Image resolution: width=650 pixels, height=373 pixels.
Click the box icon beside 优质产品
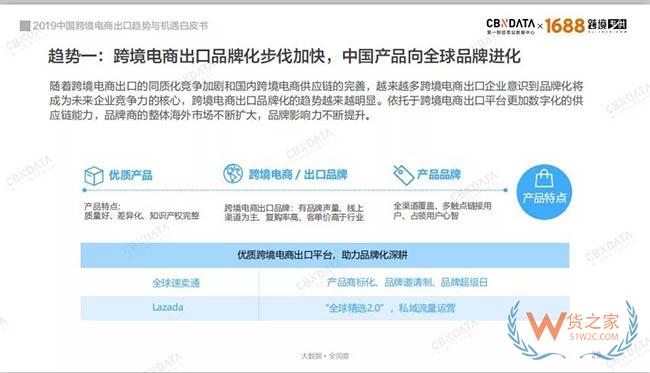[94, 175]
